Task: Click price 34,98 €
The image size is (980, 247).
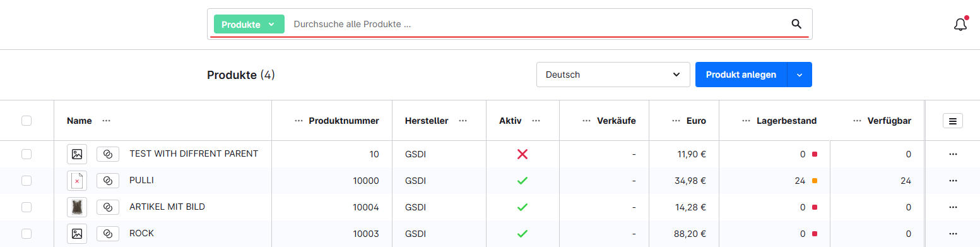Action: click(690, 181)
